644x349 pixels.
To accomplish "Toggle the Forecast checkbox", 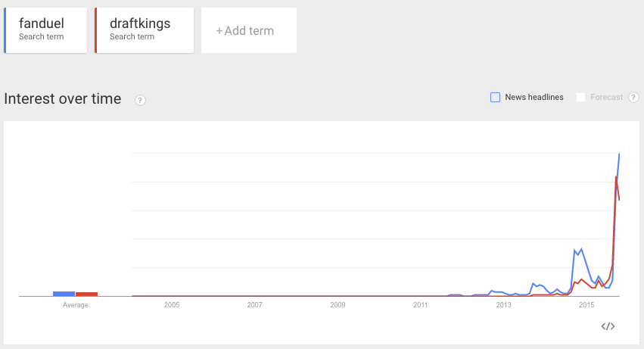I will pos(581,97).
